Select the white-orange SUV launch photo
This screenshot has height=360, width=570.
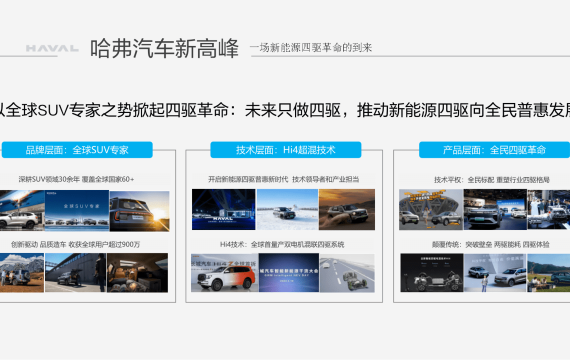click(x=225, y=273)
